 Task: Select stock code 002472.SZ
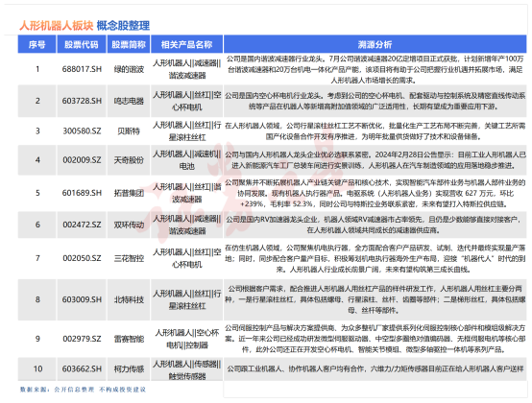82,225
